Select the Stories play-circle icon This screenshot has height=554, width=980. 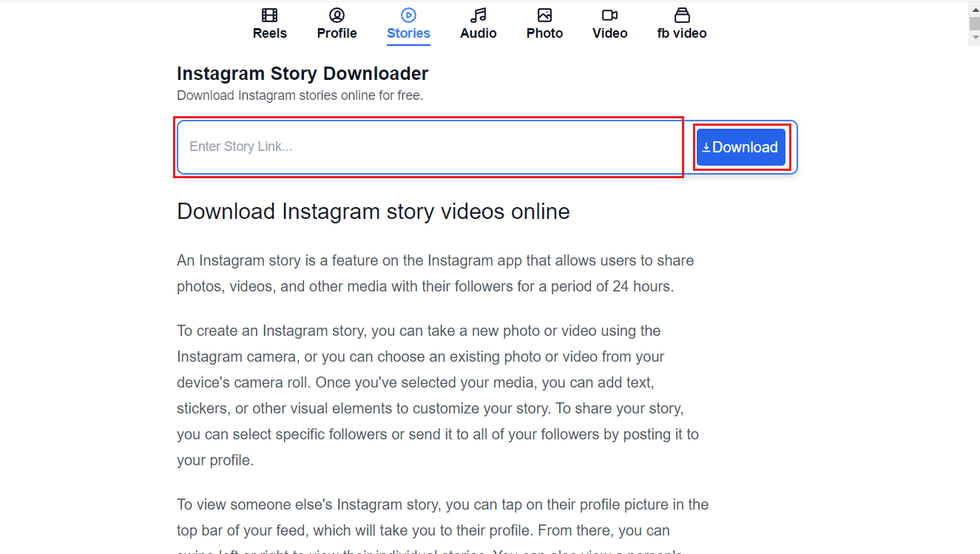[408, 14]
